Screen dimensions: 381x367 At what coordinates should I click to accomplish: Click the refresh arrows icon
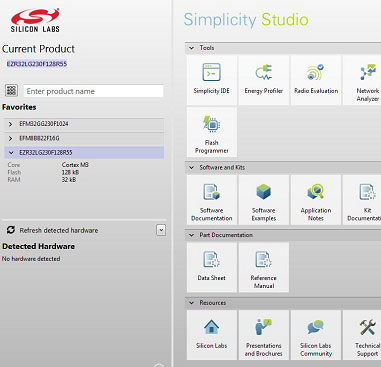pos(11,230)
